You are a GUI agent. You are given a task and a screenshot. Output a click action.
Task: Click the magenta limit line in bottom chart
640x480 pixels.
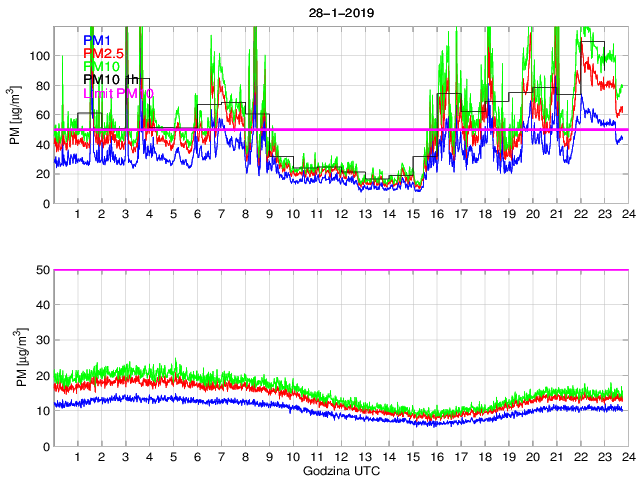[340, 270]
